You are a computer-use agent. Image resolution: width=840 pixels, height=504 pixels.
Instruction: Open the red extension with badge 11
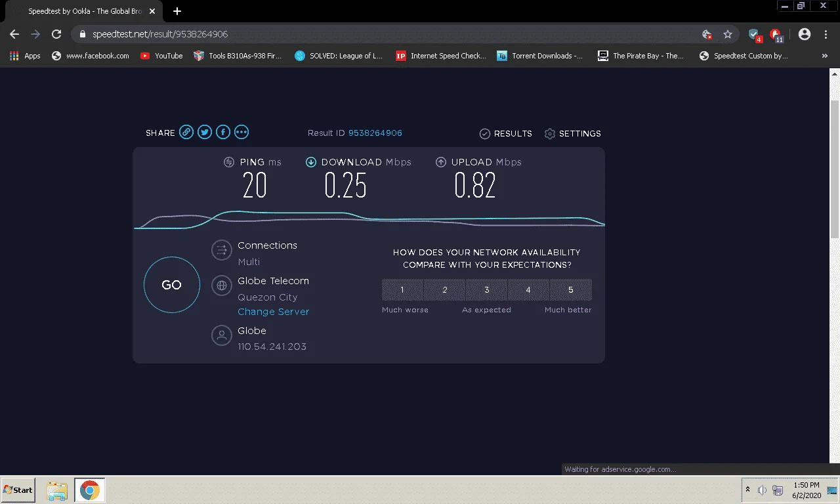tap(776, 35)
